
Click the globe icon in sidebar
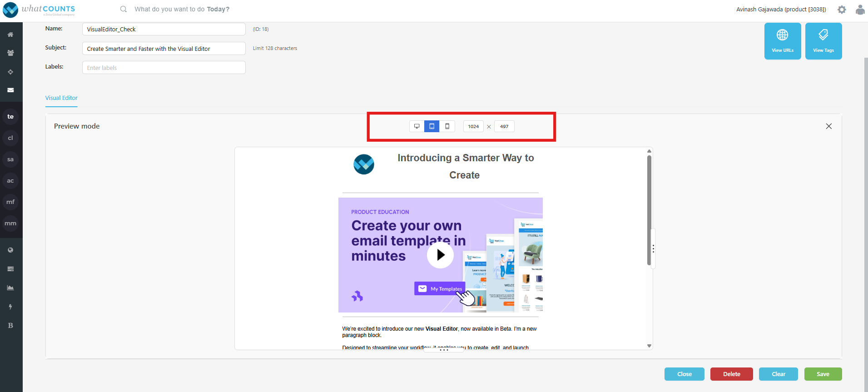click(x=10, y=250)
